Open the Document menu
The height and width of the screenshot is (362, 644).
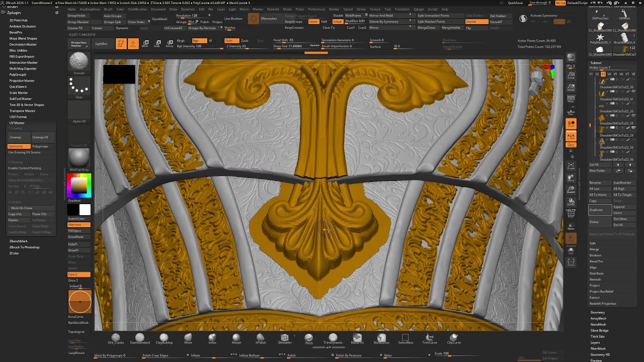(158, 9)
